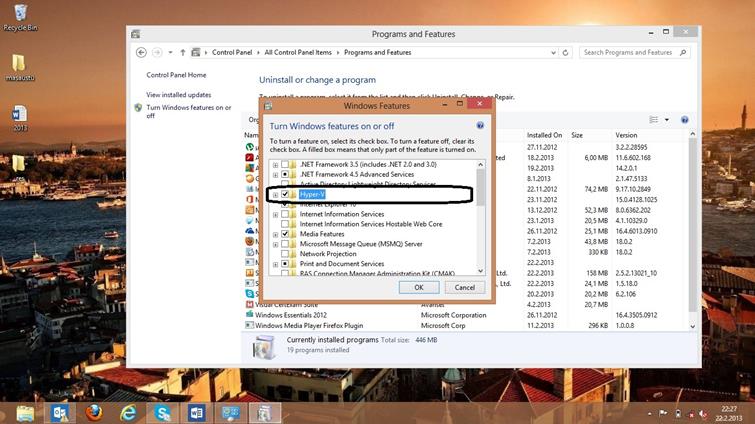Open Skype from the taskbar
This screenshot has height=424, width=755.
pos(162,413)
